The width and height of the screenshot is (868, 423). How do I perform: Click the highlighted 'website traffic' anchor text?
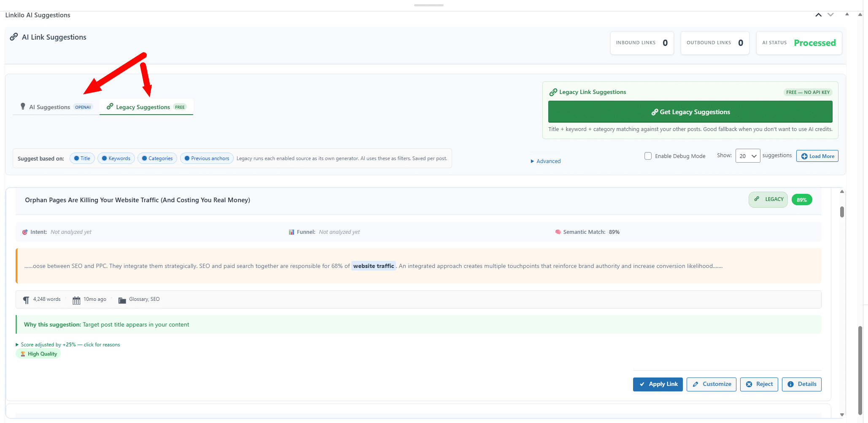[374, 266]
